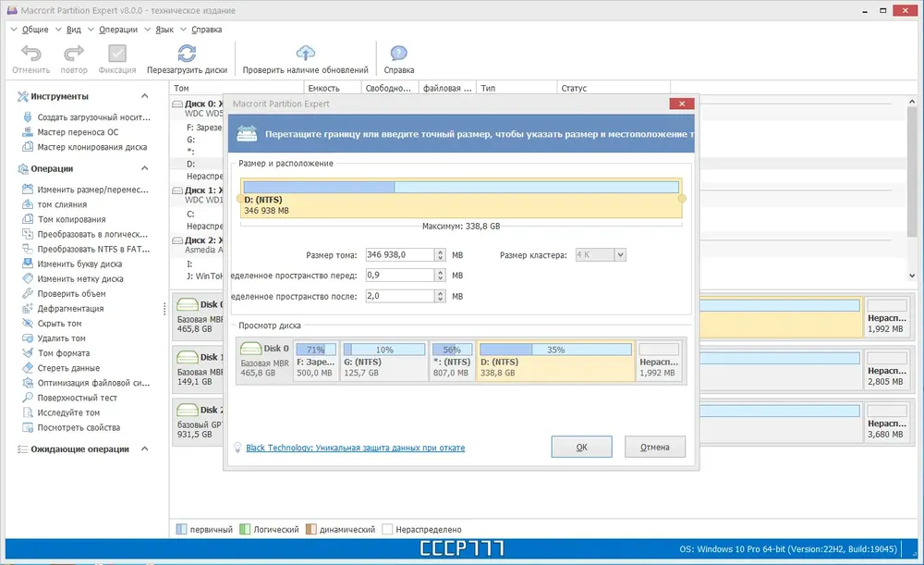924x565 pixels.
Task: Choose Изменить букву диска operation
Action: click(72, 264)
